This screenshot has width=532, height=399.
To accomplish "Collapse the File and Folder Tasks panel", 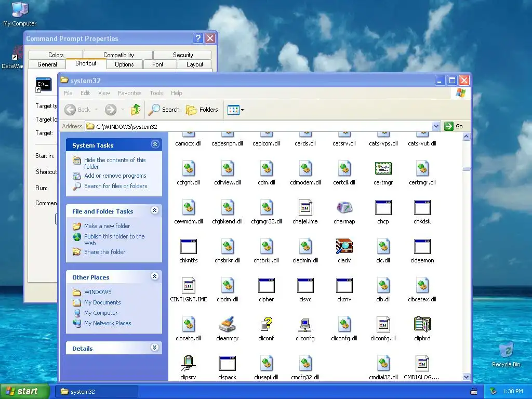I will click(x=155, y=210).
